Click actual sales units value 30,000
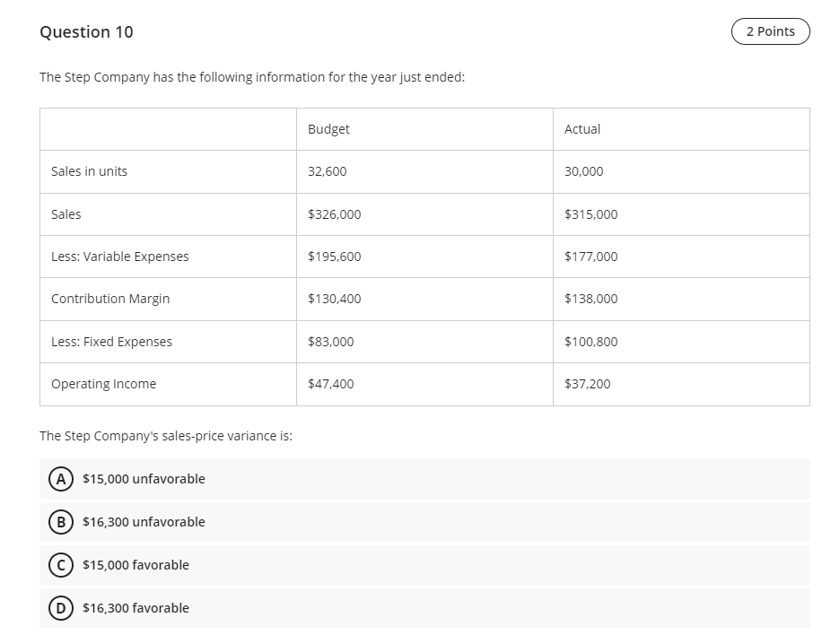Screen dimensions: 831x644 pyautogui.click(x=583, y=171)
